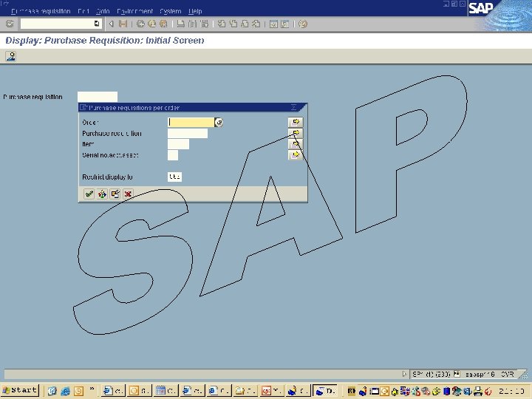Image resolution: width=532 pixels, height=399 pixels.
Task: Edit the Restrict display to value
Action: click(x=174, y=177)
